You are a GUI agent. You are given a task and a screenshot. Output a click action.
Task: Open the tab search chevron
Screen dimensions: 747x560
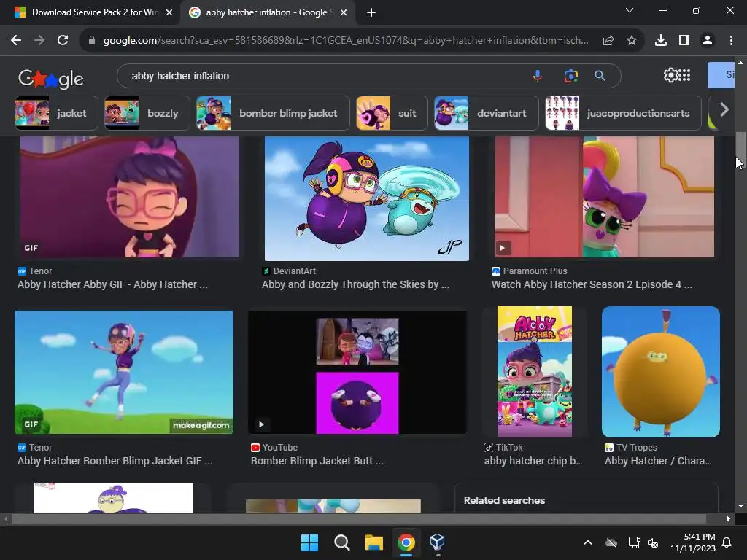point(630,10)
